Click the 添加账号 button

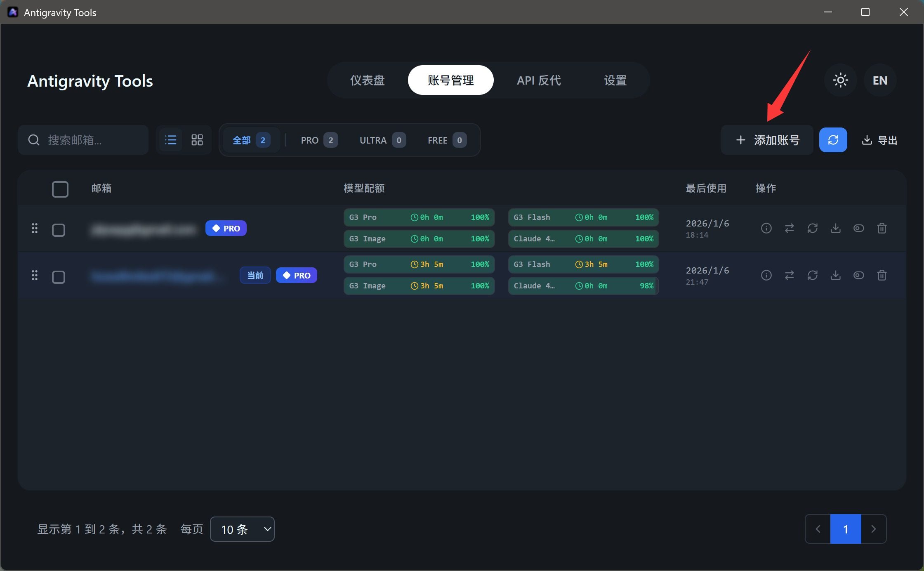tap(767, 140)
